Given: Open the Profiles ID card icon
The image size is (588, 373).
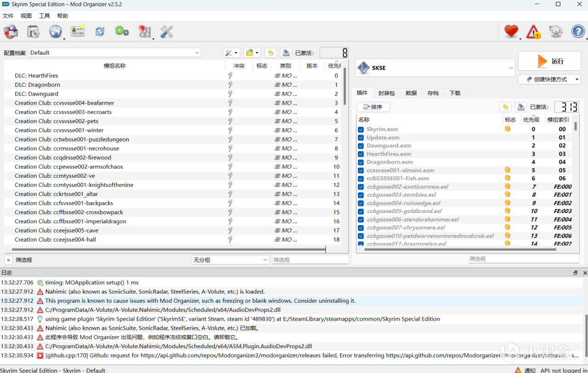Looking at the screenshot, I should point(77,32).
